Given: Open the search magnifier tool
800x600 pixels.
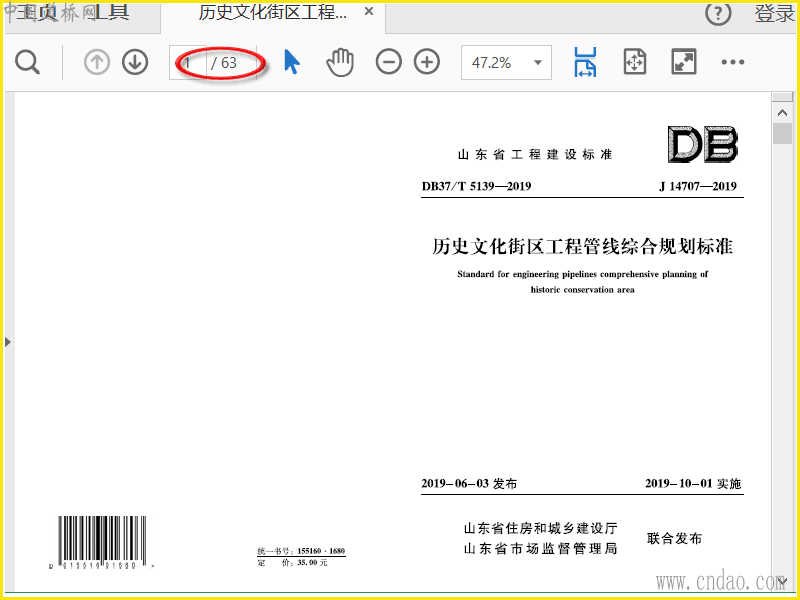Looking at the screenshot, I should (28, 62).
